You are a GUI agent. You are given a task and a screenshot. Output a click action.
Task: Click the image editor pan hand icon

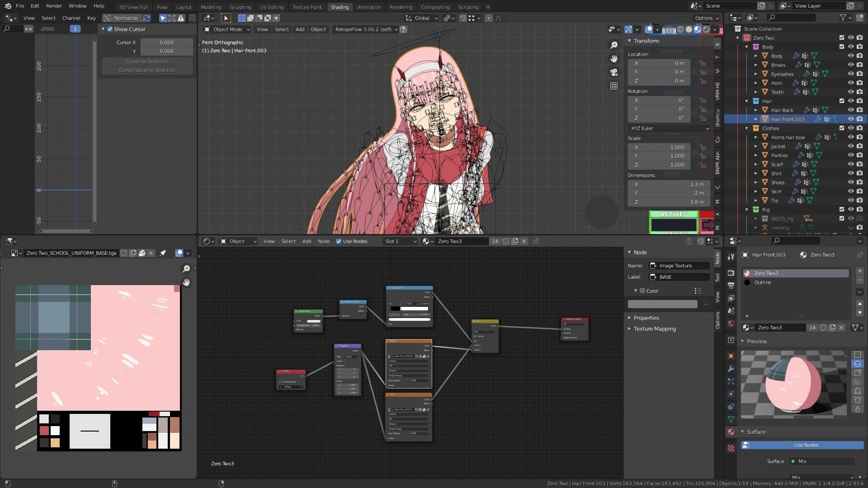tap(186, 282)
